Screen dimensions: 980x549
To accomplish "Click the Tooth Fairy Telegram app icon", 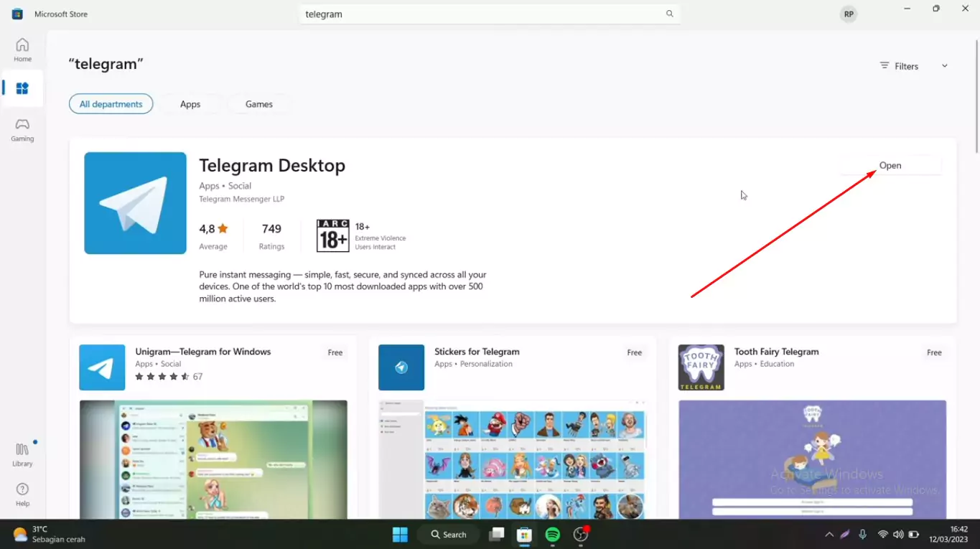I will pyautogui.click(x=701, y=367).
